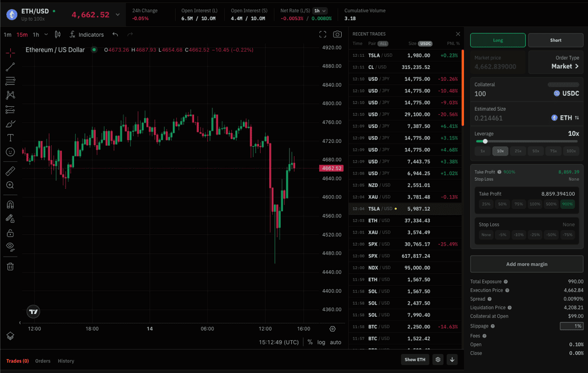This screenshot has height=373, width=588.
Task: Enter fullscreen chart mode
Action: click(x=323, y=34)
